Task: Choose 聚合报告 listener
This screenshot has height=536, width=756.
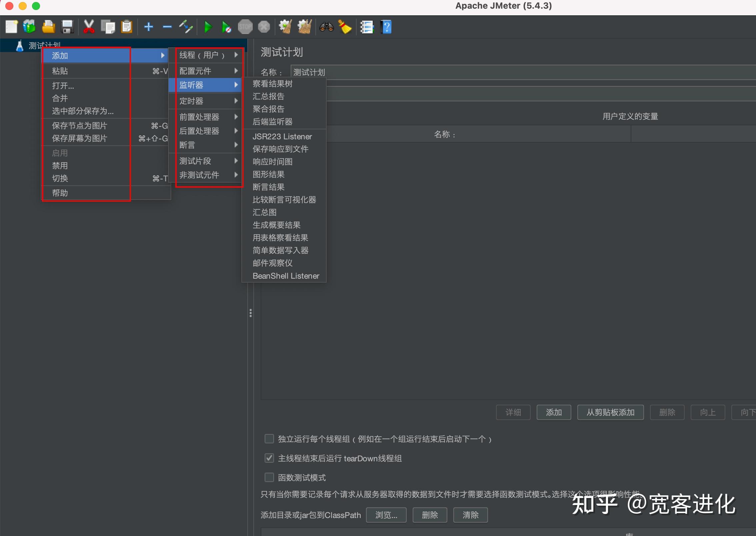Action: tap(284, 109)
